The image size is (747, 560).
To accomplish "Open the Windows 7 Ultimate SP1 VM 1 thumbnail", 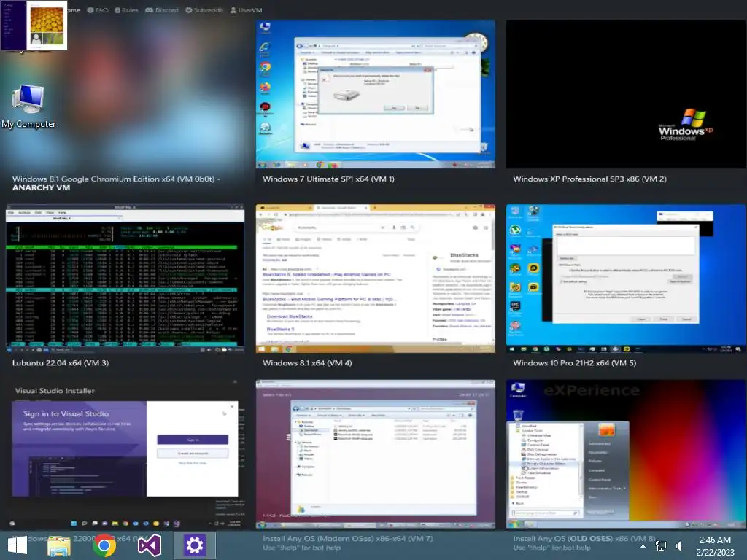I will click(376, 94).
